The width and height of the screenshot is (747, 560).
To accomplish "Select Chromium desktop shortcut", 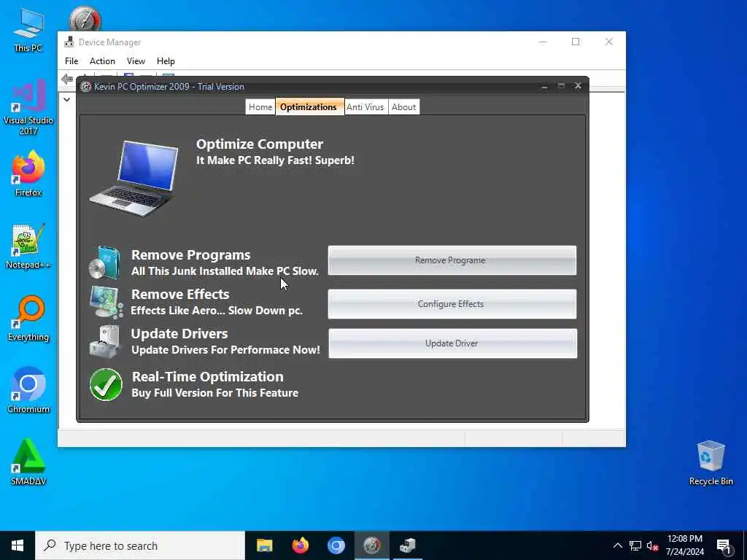I will [x=28, y=391].
